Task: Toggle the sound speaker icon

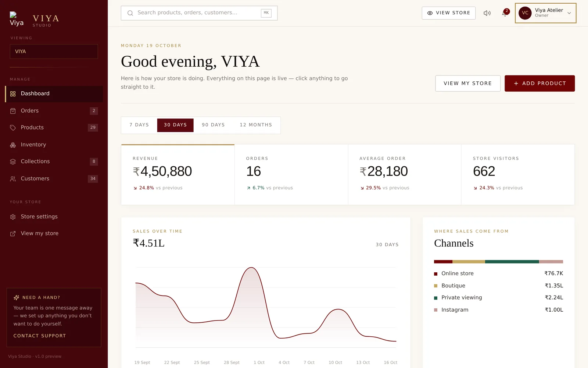Action: pos(487,13)
